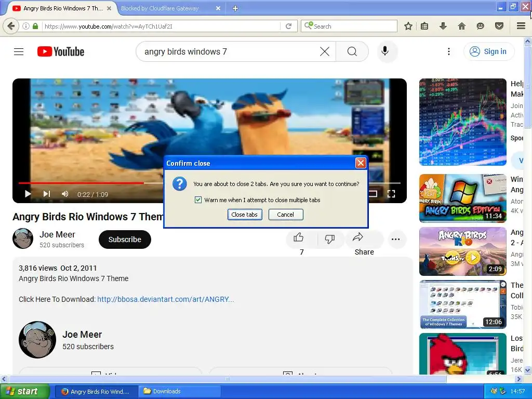Click the vertical scrollbar up arrow

tap(528, 42)
